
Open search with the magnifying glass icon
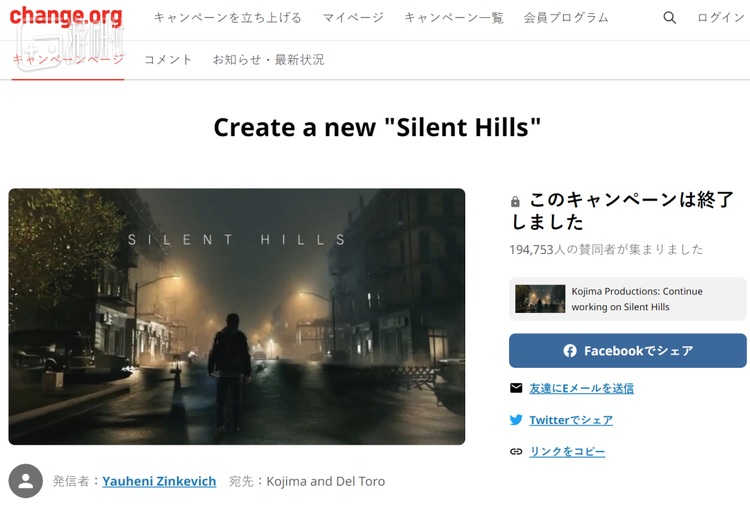pos(670,18)
